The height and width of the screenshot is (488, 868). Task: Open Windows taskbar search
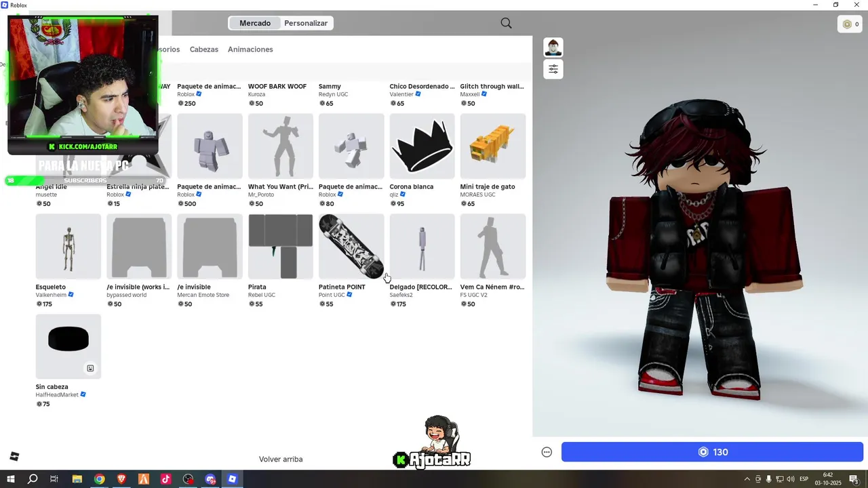click(x=33, y=479)
